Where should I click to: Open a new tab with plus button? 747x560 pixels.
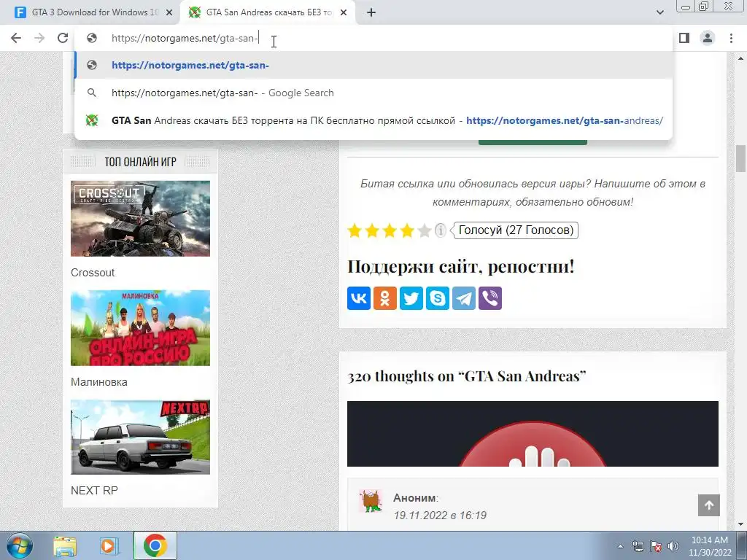coord(371,12)
